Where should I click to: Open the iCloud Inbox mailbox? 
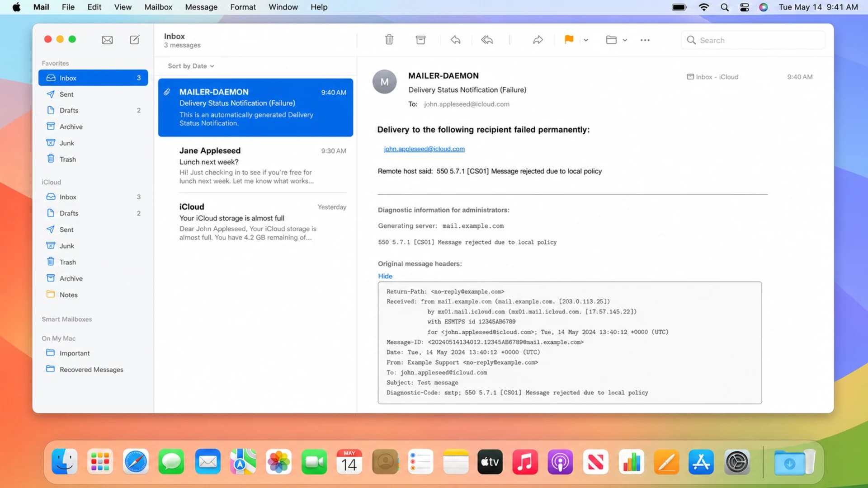click(x=93, y=197)
